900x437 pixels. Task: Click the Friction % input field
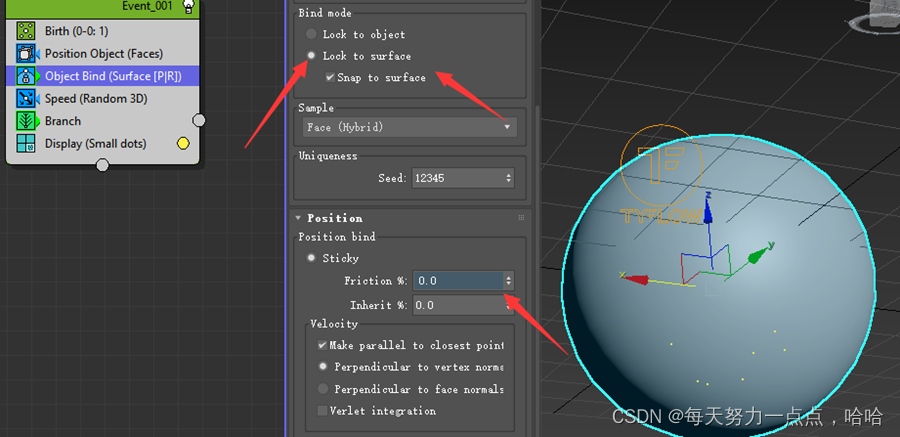point(458,281)
